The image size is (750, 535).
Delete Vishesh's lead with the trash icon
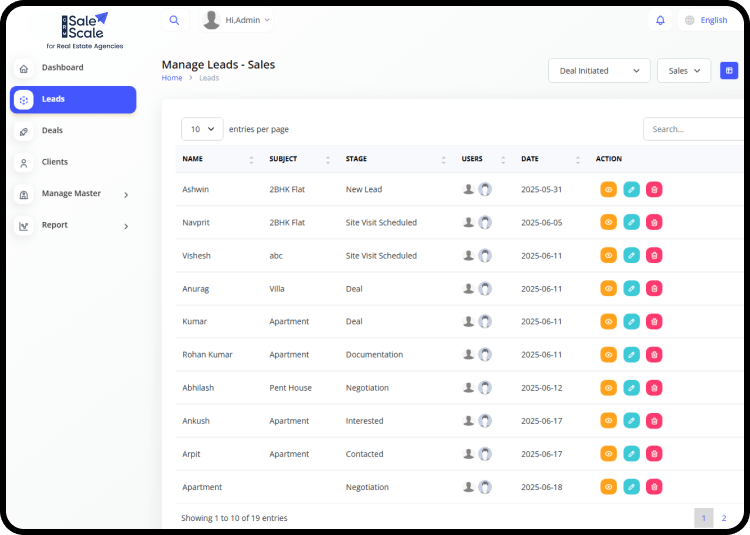tap(654, 255)
